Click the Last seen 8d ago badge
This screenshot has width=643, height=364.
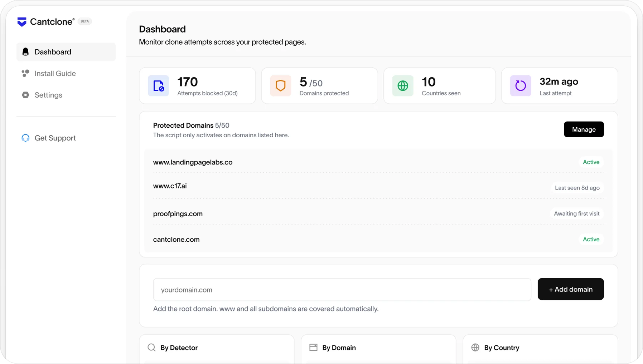(x=577, y=188)
